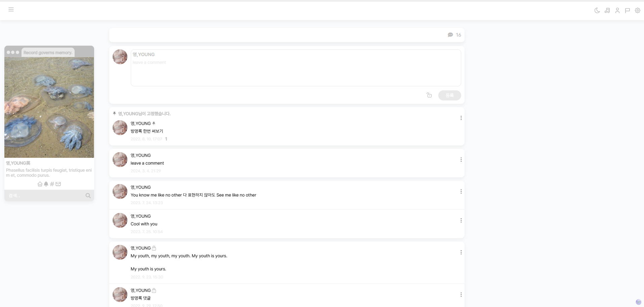The height and width of the screenshot is (307, 644).
Task: Click the search magnifier icon
Action: point(88,195)
